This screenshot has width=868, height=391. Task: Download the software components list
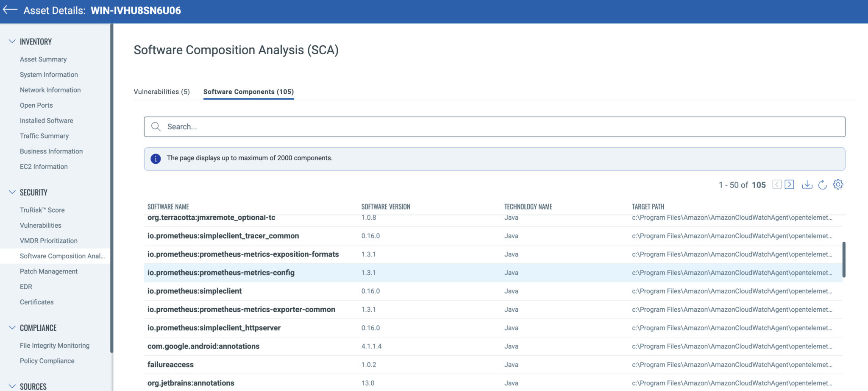[x=807, y=184]
